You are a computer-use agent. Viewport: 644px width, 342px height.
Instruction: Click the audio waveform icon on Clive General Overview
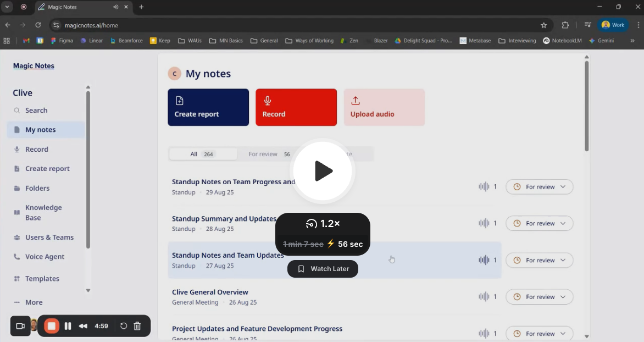(x=484, y=296)
